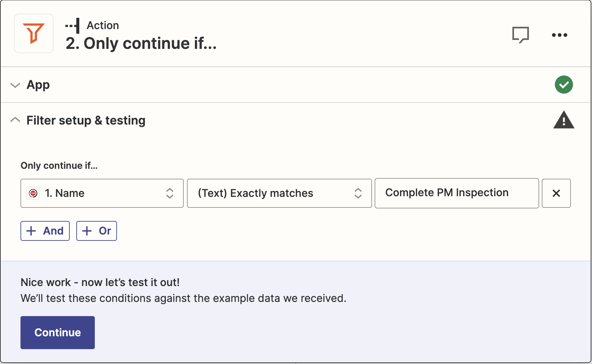
Task: Click the Filter setup warning triangle
Action: tap(564, 120)
